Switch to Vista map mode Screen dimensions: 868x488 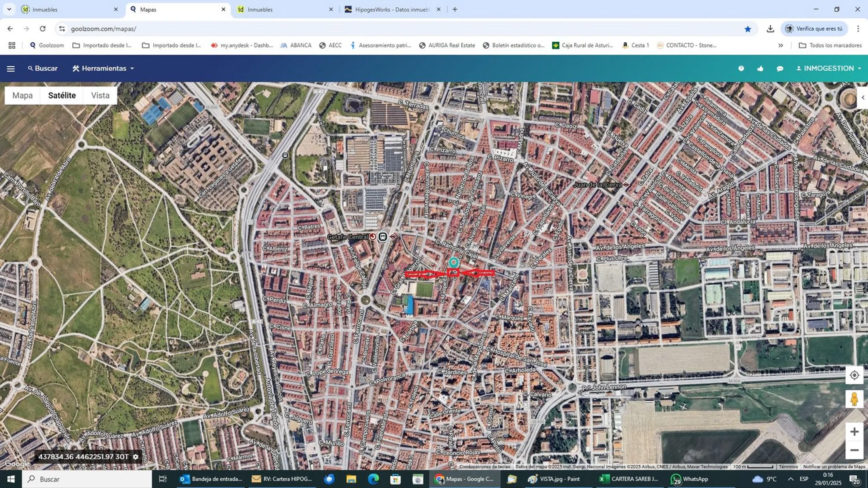click(x=100, y=95)
